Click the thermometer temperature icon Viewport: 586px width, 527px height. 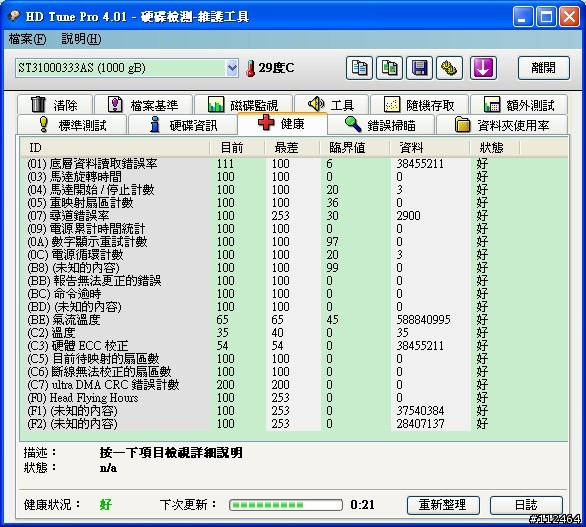250,68
